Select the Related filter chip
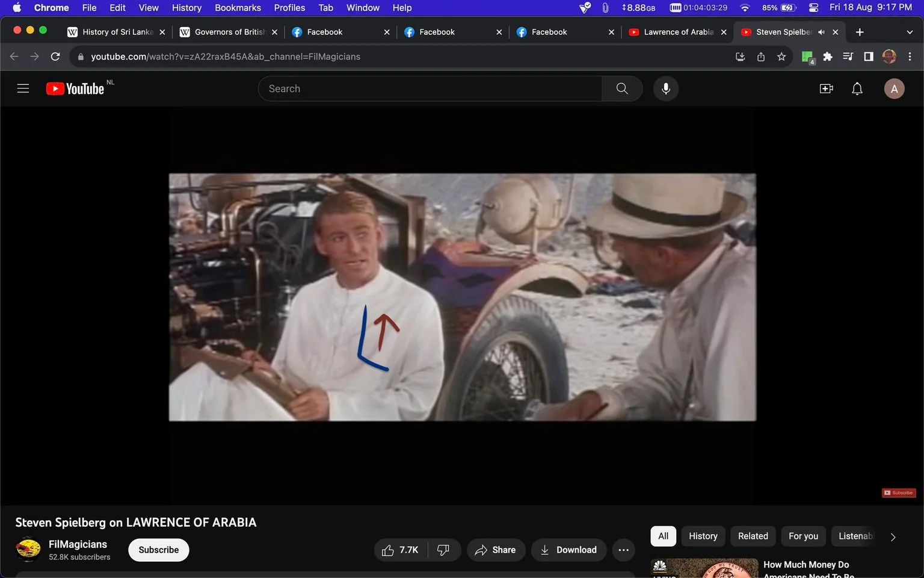The image size is (924, 578). coord(753,536)
